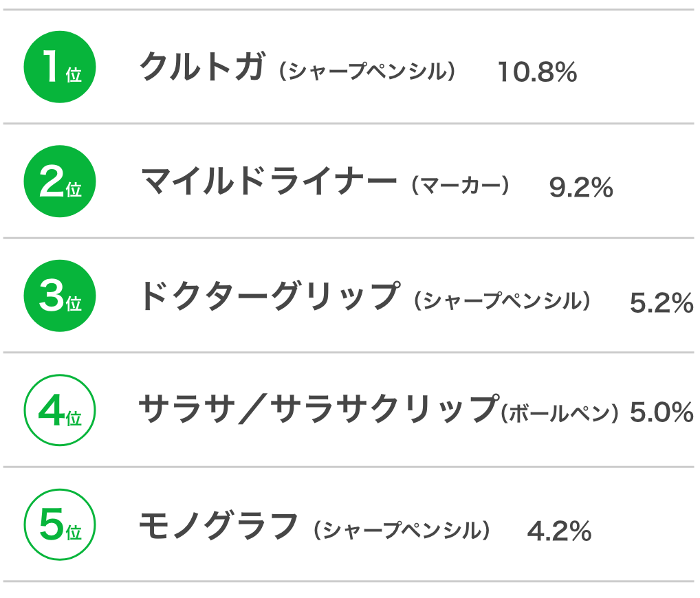Click the 5.0% percentage value
The height and width of the screenshot is (598, 700).
point(661,412)
